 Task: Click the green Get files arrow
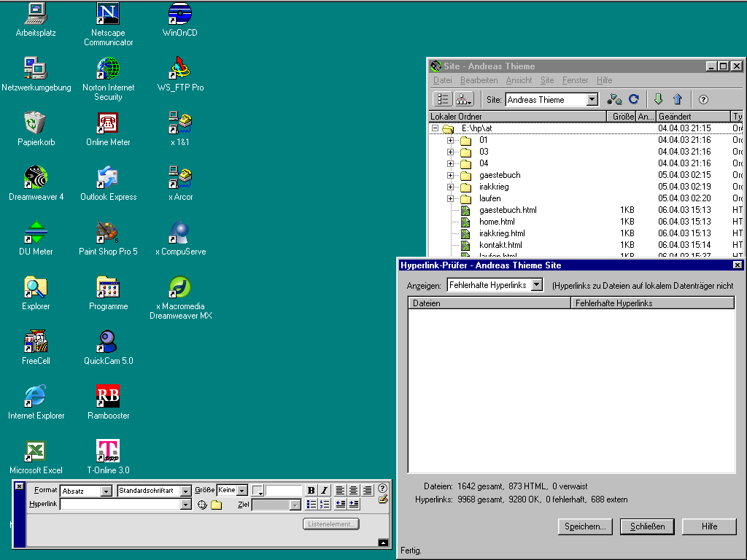659,99
